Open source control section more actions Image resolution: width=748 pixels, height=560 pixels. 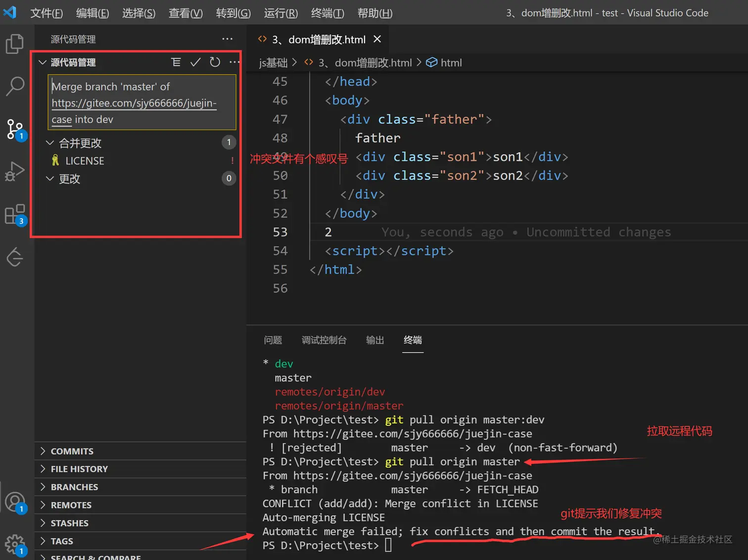pos(234,62)
